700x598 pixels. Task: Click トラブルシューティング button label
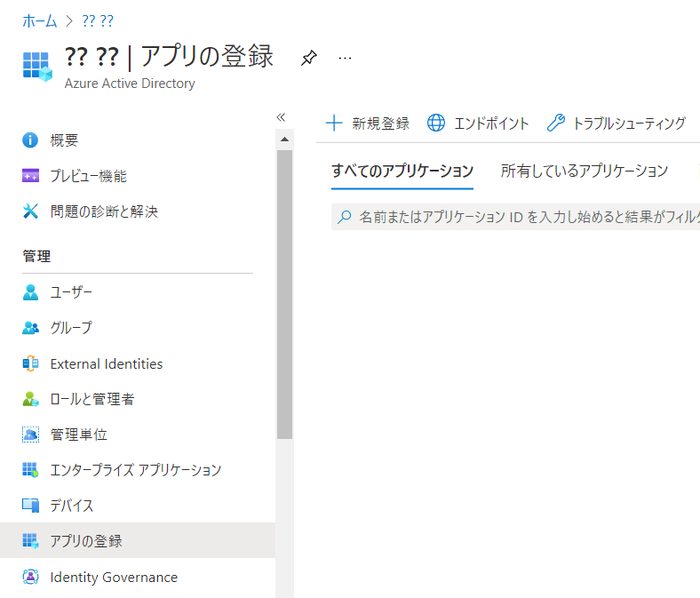[x=629, y=124]
